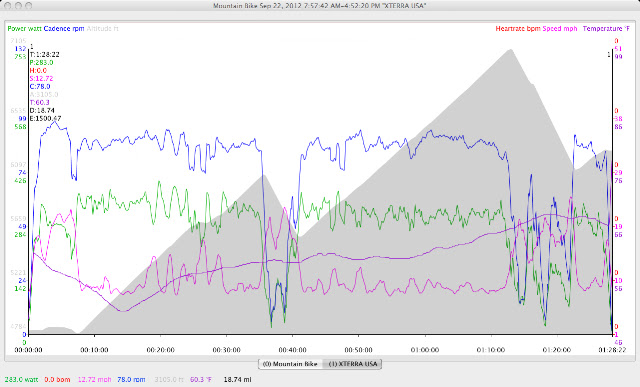This screenshot has height=387, width=640.
Task: Toggle the Power watt legend label
Action: tap(24, 29)
